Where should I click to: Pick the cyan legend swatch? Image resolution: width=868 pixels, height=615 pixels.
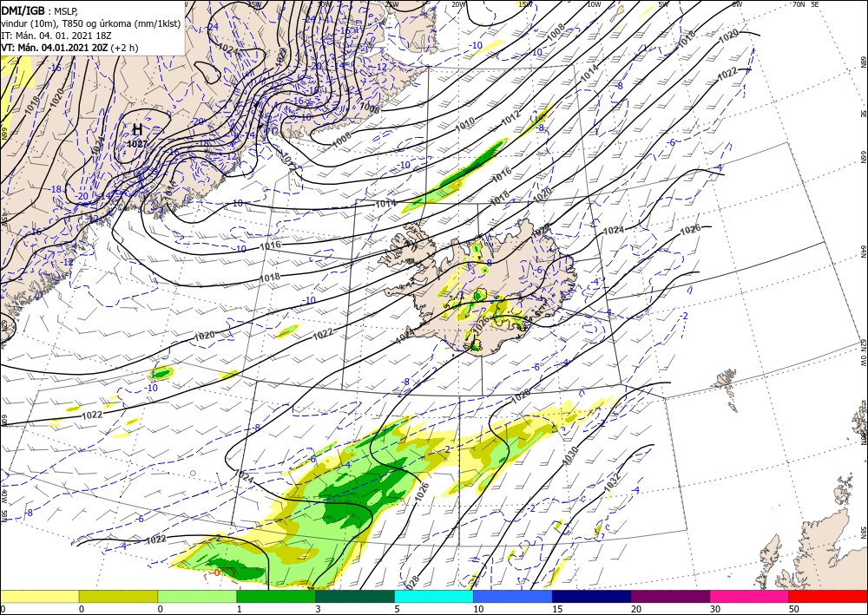[x=434, y=596]
